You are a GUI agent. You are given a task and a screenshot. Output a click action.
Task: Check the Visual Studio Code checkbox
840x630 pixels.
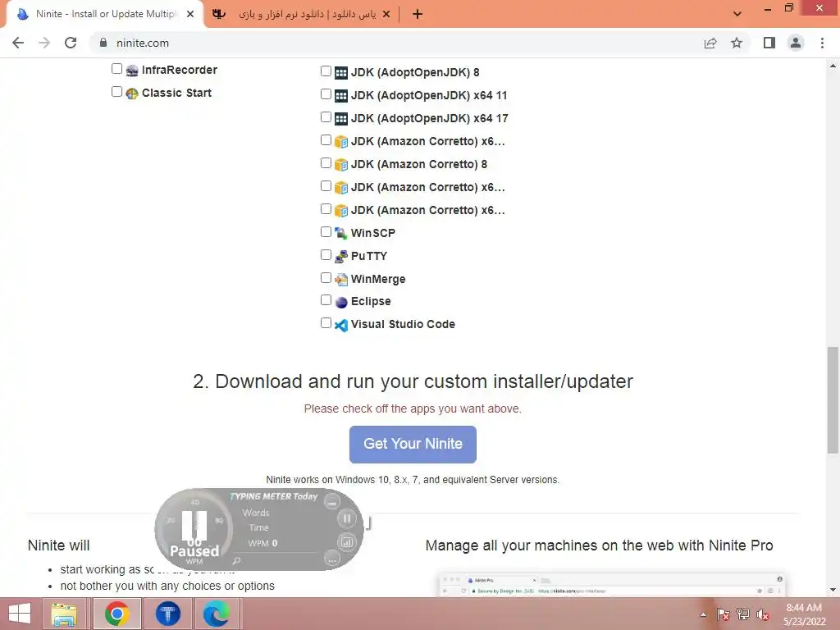326,322
